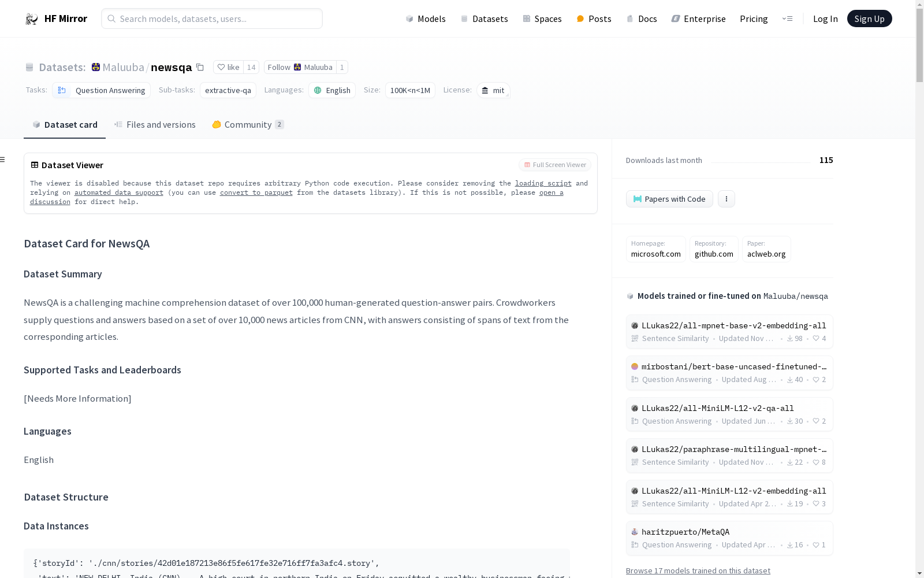Screen dimensions: 924x578
Task: Click the Maluuba avatar icon in title
Action: (96, 67)
